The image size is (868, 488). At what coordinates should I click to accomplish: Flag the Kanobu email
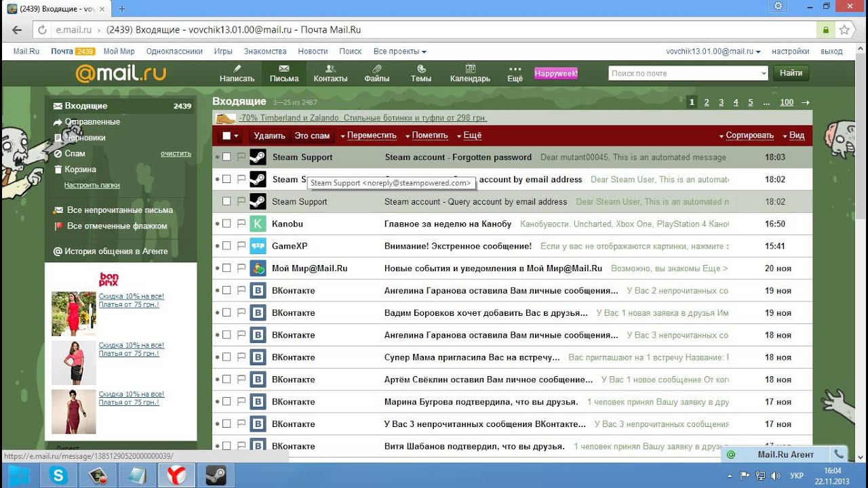[x=241, y=224]
